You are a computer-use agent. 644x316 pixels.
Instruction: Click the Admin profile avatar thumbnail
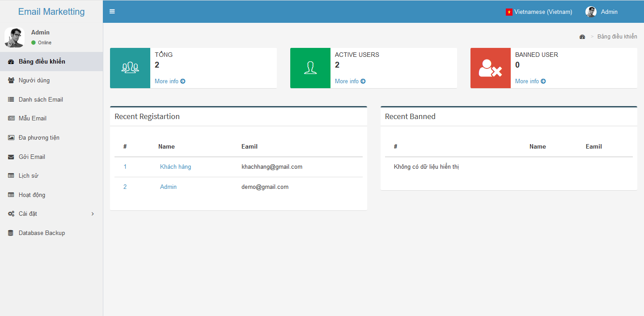tap(14, 38)
